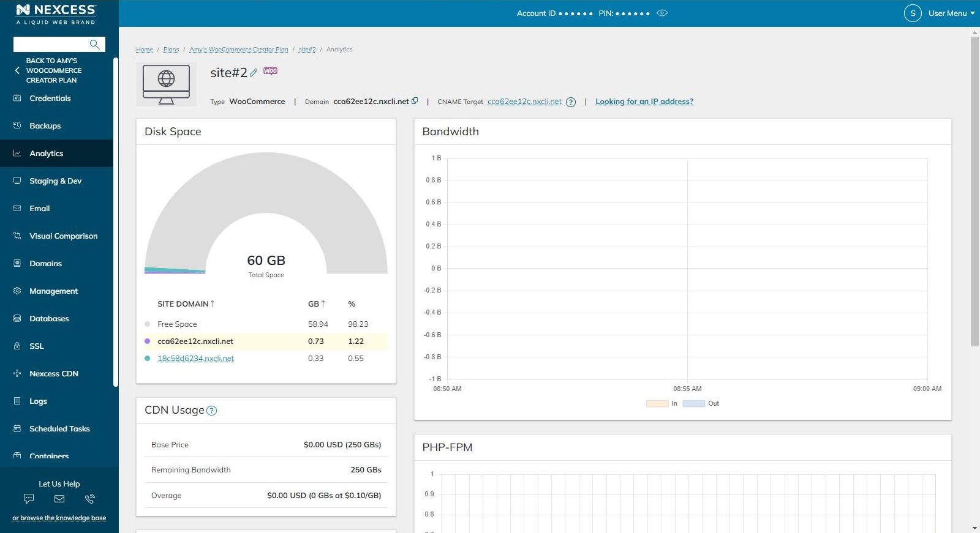Reveal hidden Account ID with eye icon
This screenshot has height=533, width=980.
click(662, 13)
